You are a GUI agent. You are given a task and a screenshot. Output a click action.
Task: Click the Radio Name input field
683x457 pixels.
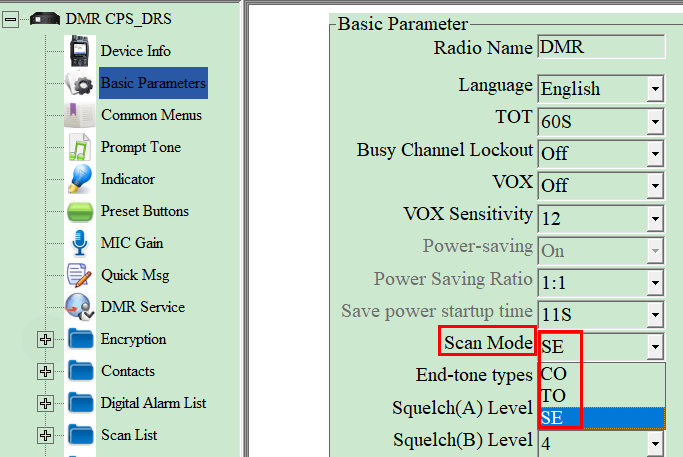tap(600, 47)
